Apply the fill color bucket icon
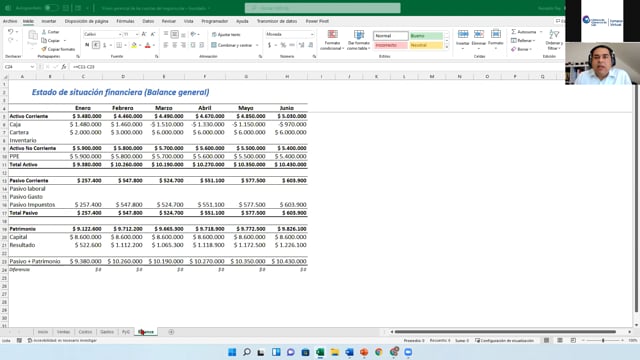 [x=133, y=45]
